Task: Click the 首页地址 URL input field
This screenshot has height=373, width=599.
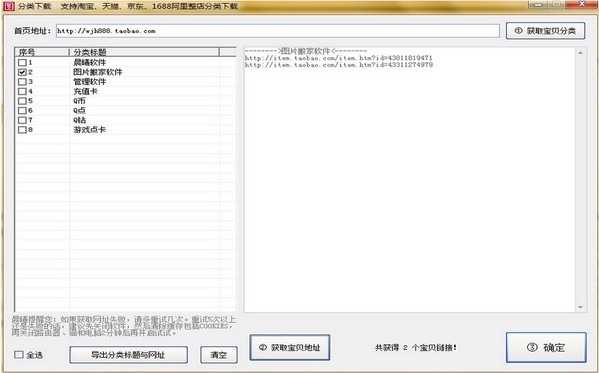Action: pos(278,31)
